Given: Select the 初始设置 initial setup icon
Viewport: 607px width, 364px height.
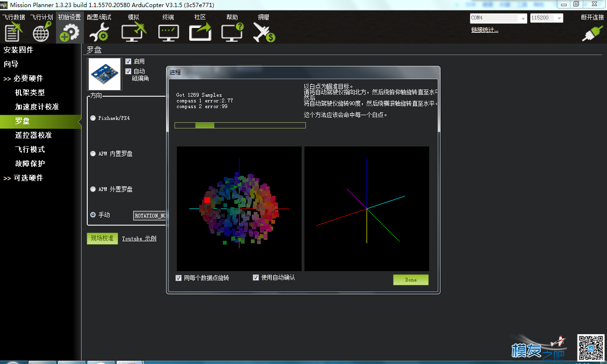Looking at the screenshot, I should 70,27.
